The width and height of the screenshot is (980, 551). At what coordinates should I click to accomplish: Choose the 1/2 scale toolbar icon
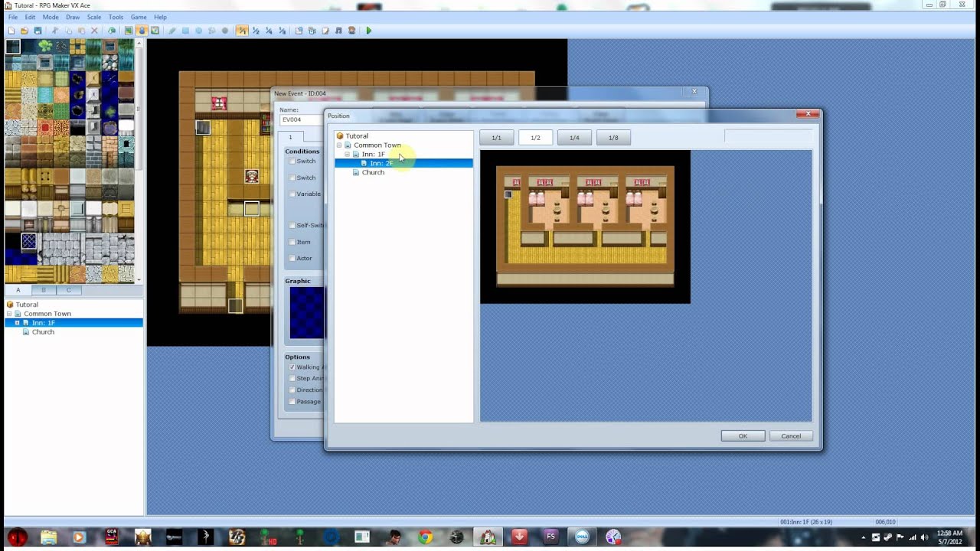[256, 31]
